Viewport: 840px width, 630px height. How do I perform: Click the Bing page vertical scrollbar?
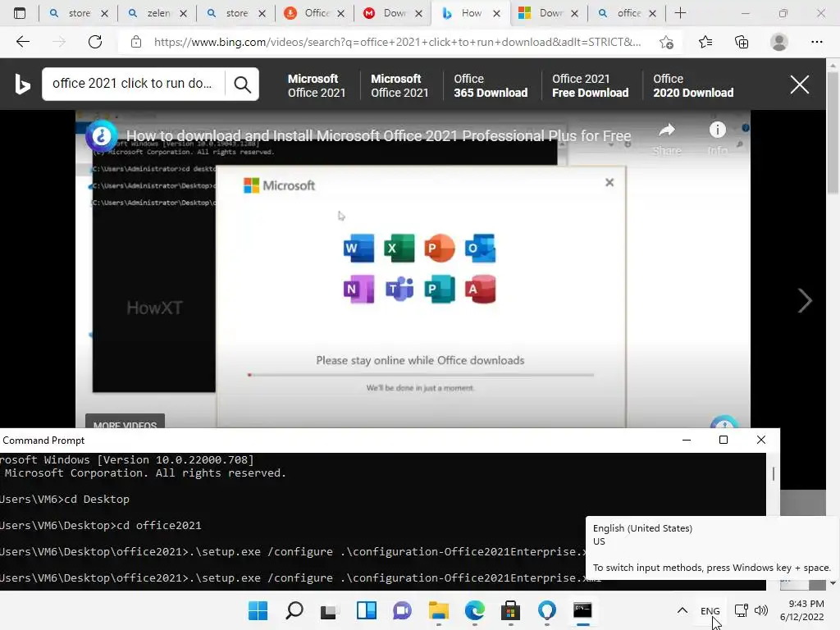833,134
